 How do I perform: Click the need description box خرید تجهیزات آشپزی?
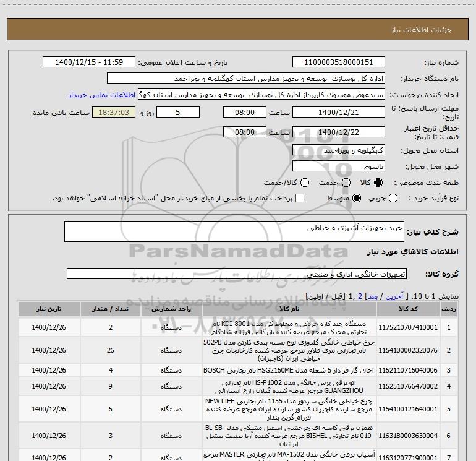pos(234,231)
